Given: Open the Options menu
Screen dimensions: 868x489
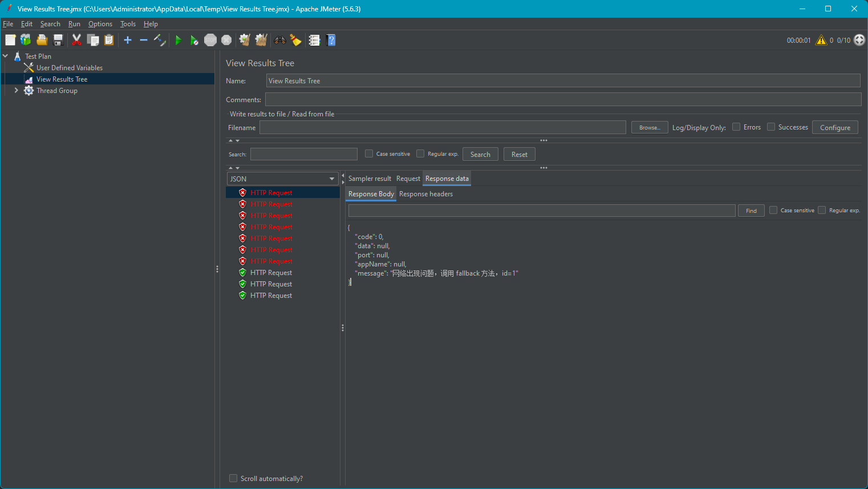Looking at the screenshot, I should (x=100, y=24).
